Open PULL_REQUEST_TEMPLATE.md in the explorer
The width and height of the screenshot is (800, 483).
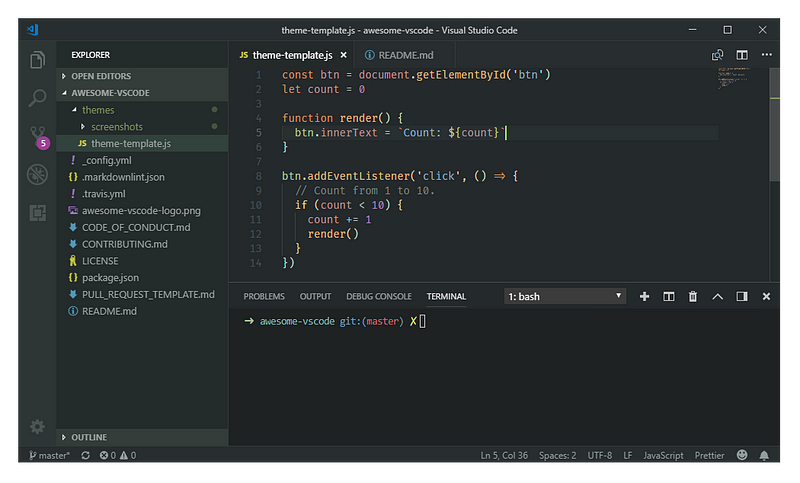click(142, 295)
